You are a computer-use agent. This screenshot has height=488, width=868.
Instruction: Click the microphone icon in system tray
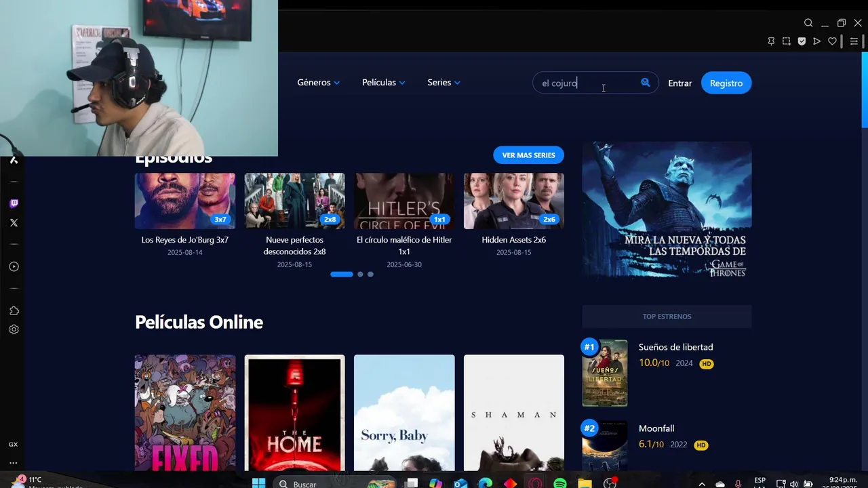tap(738, 484)
